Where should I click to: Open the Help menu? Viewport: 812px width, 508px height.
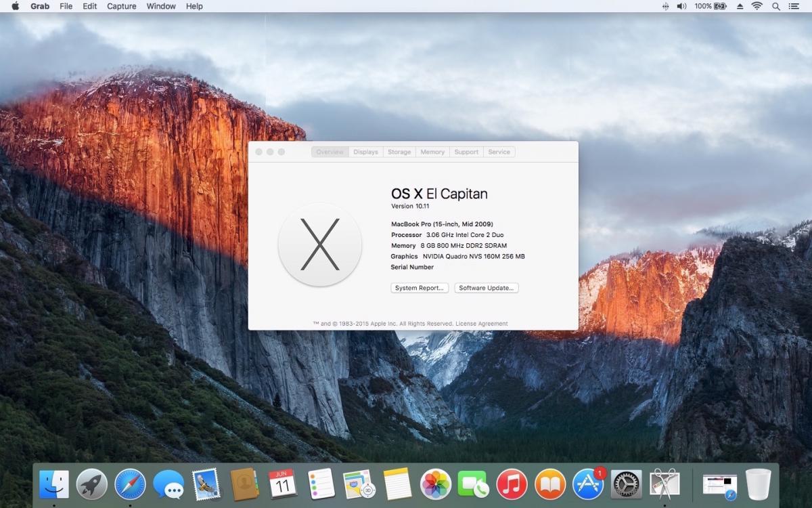(194, 6)
